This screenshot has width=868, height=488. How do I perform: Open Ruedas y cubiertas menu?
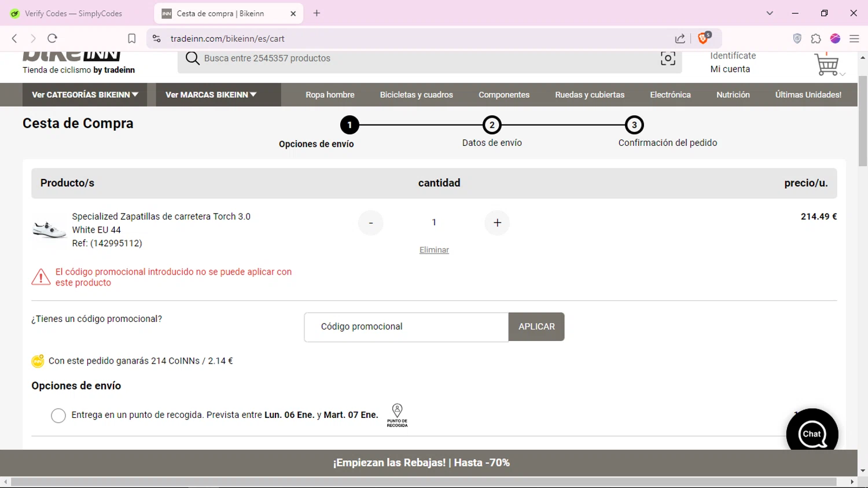click(x=590, y=95)
